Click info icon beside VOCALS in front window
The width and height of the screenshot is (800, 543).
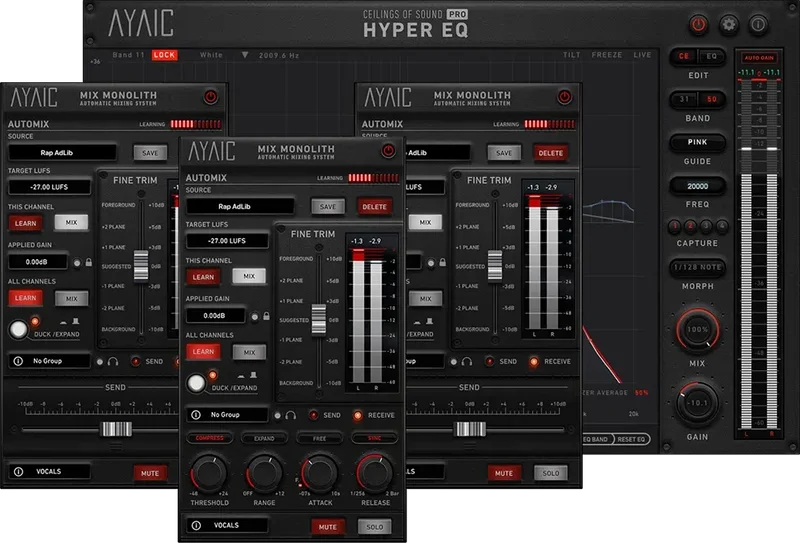coord(196,525)
